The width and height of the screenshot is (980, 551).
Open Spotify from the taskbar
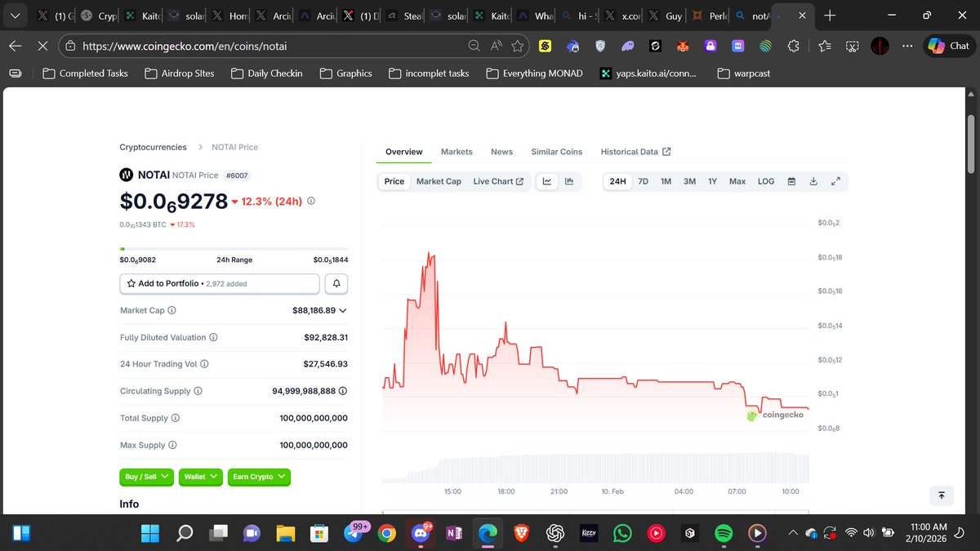pos(724,533)
